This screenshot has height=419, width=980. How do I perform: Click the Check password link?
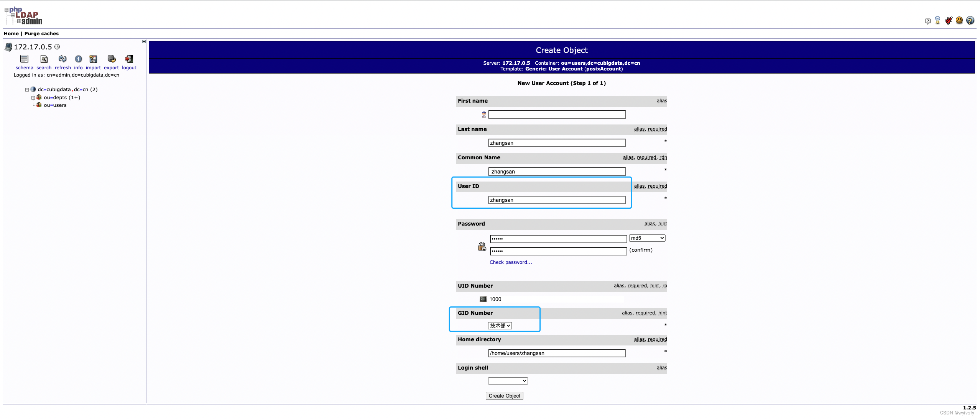coord(511,262)
